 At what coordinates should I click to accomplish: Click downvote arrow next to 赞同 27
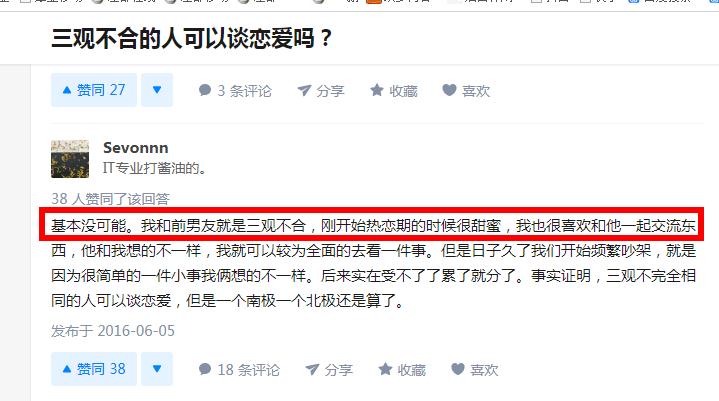pyautogui.click(x=157, y=90)
